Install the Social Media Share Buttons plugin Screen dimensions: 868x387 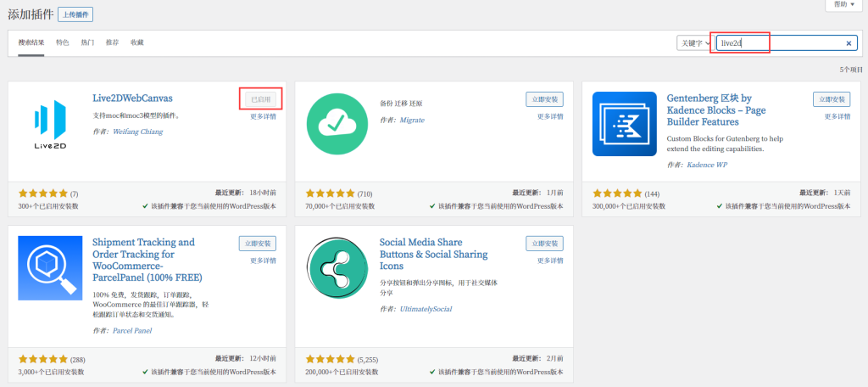coord(544,244)
